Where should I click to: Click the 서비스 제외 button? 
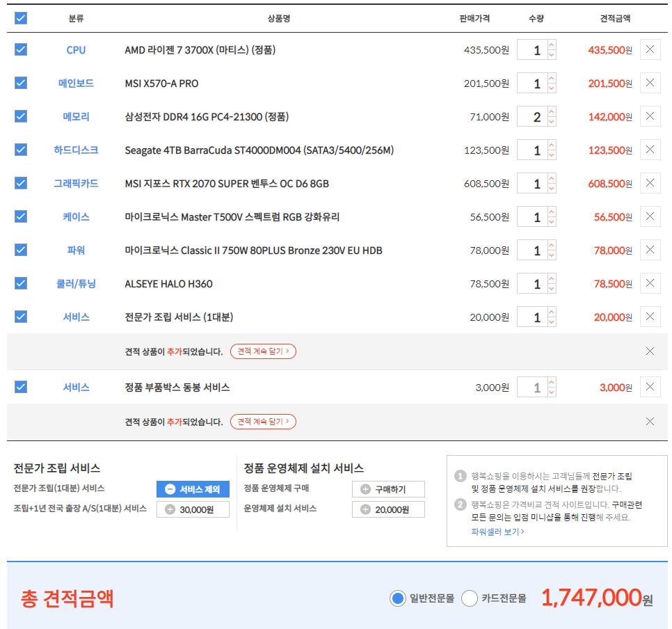click(193, 489)
